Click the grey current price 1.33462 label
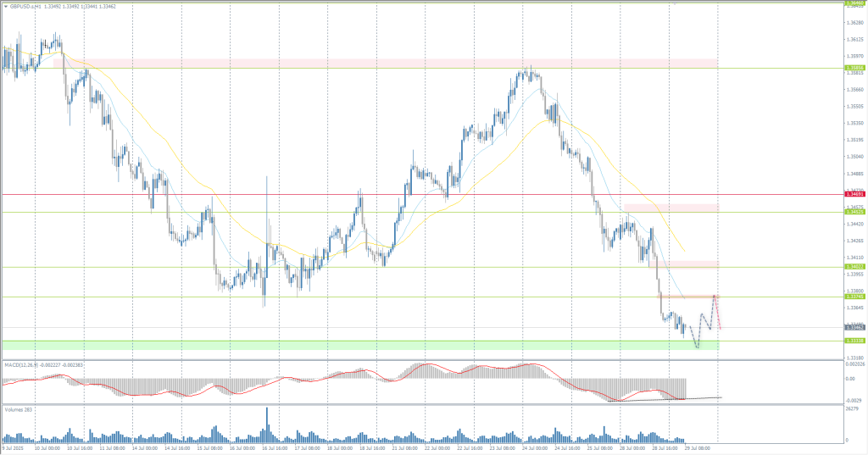The width and height of the screenshot is (868, 455). coord(854,327)
